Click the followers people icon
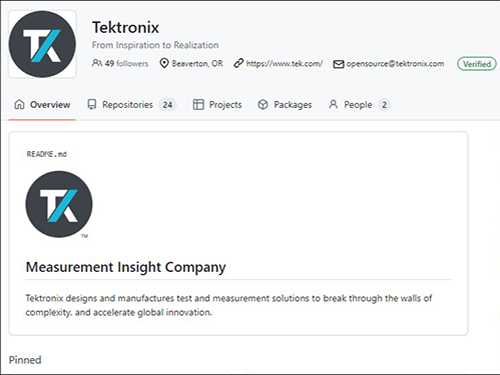 click(97, 63)
